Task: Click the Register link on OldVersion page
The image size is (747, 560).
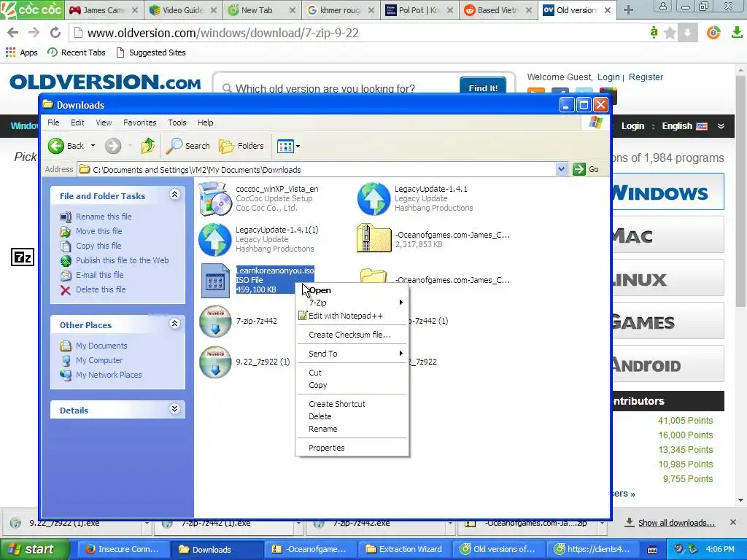Action: click(646, 77)
